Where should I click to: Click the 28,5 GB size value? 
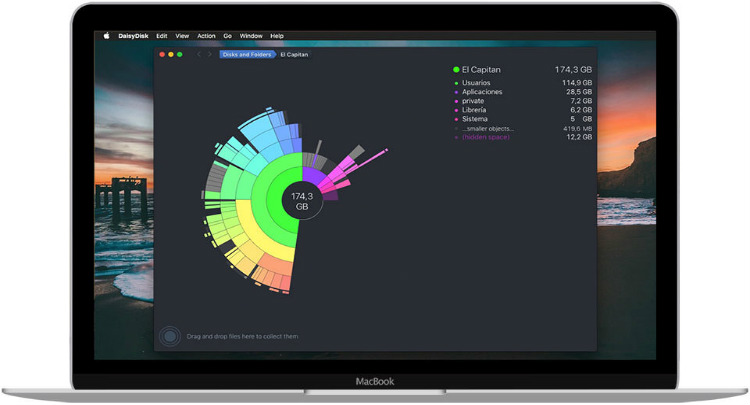point(579,92)
